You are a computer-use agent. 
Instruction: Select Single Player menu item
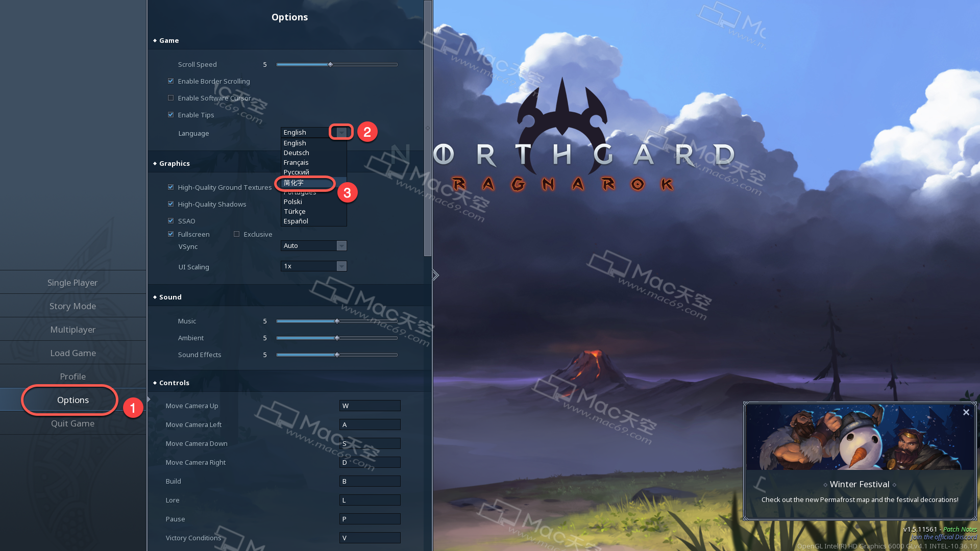coord(72,282)
